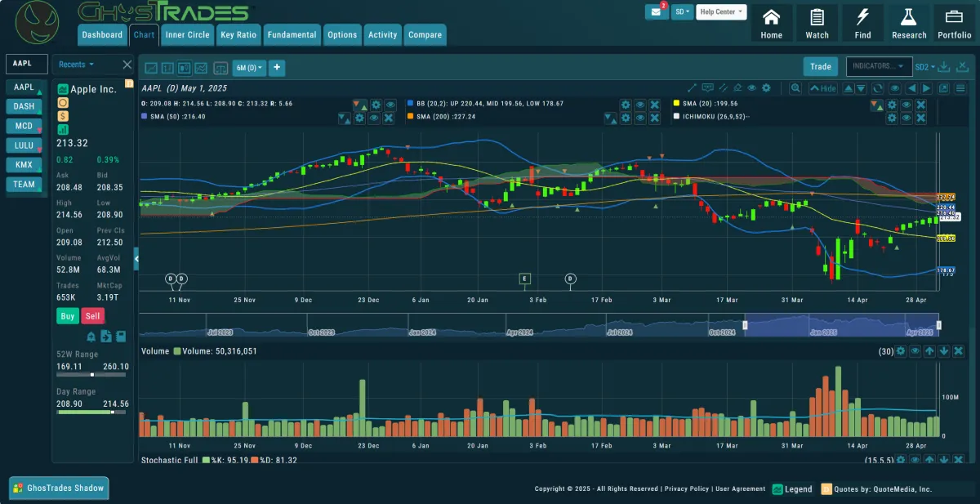980x504 pixels.
Task: Click the compare scale balance icon
Action: pyautogui.click(x=220, y=68)
